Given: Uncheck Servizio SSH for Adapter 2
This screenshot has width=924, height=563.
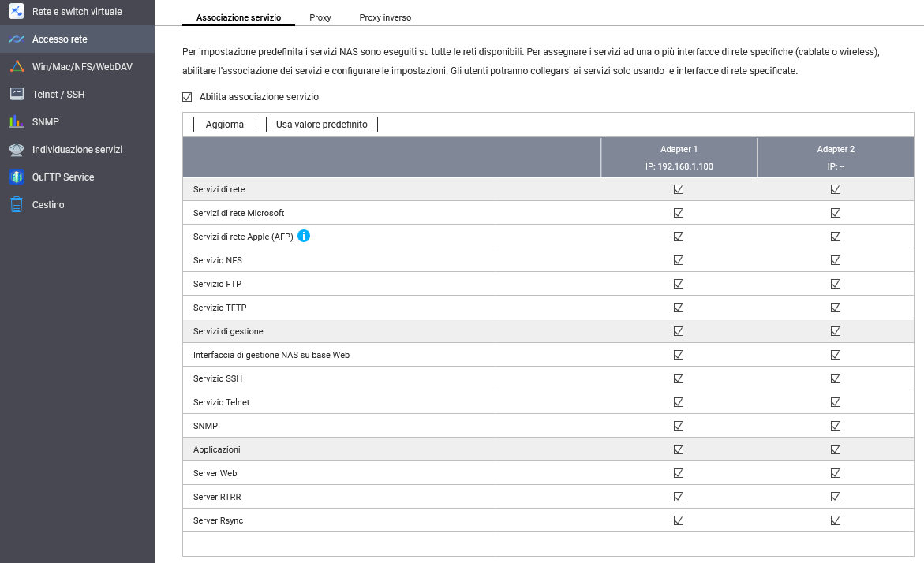Looking at the screenshot, I should (836, 378).
